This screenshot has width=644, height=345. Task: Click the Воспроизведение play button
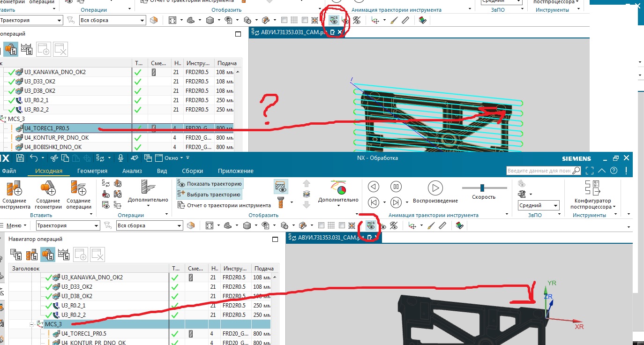click(x=435, y=188)
